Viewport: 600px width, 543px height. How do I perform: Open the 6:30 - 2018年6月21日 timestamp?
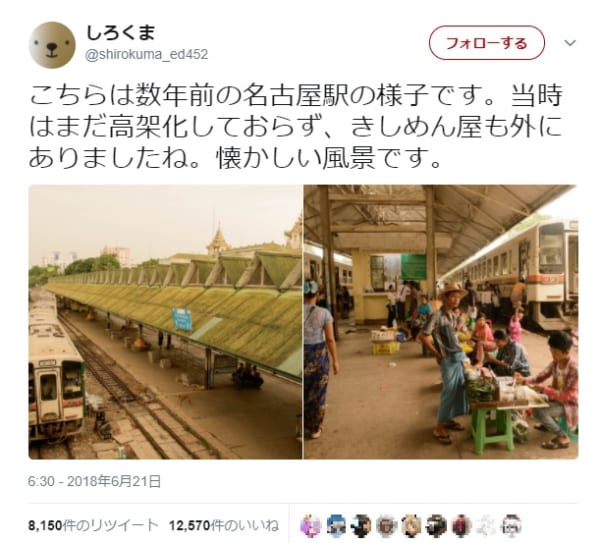94,481
